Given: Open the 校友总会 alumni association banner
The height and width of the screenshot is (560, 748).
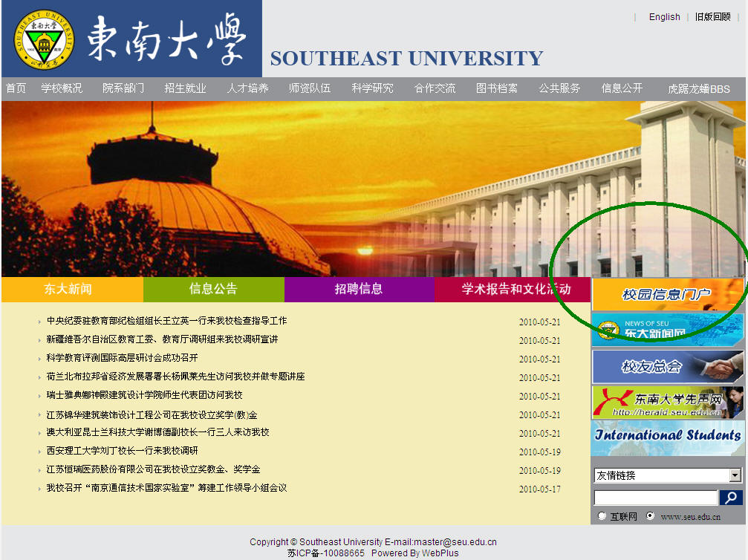Looking at the screenshot, I should coord(667,366).
